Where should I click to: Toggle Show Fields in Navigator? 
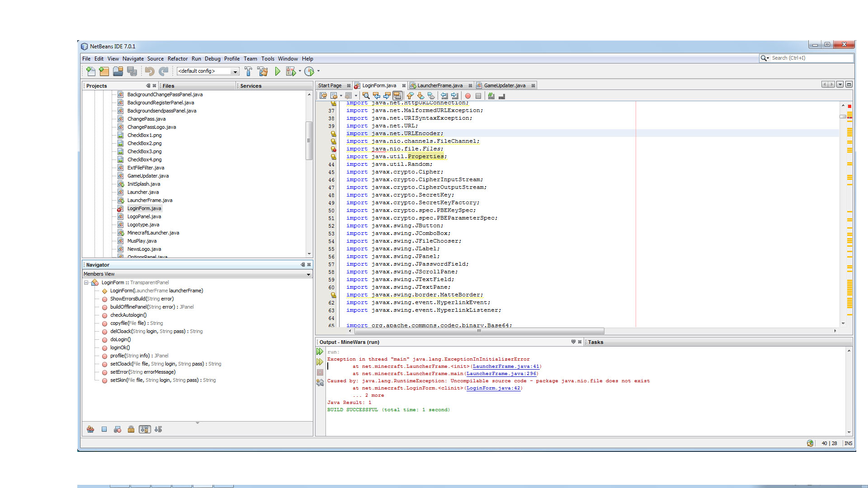pos(104,429)
